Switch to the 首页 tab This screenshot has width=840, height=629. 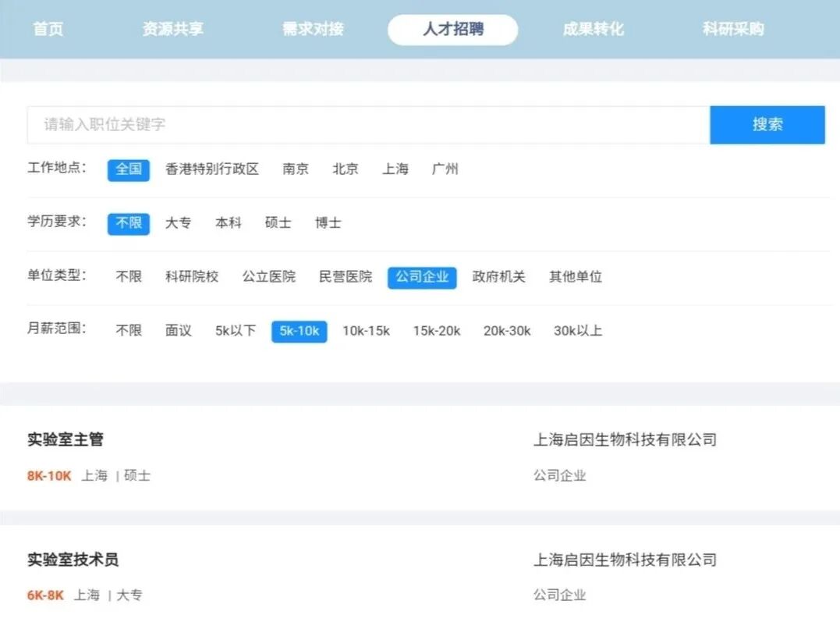pos(48,28)
